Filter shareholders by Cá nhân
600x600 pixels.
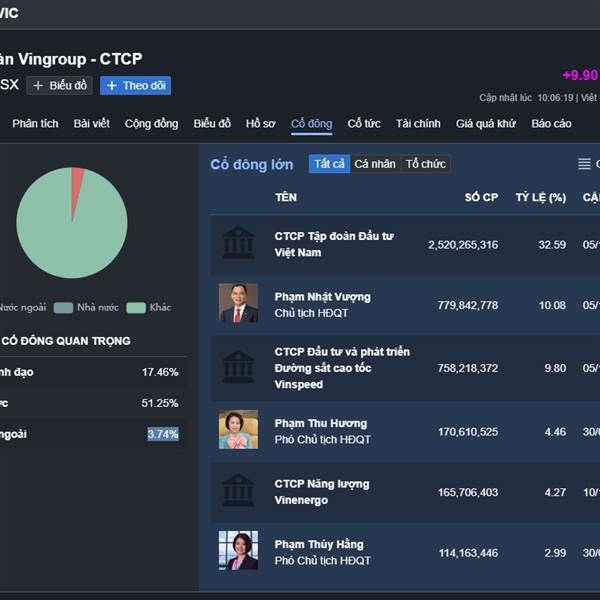375,164
